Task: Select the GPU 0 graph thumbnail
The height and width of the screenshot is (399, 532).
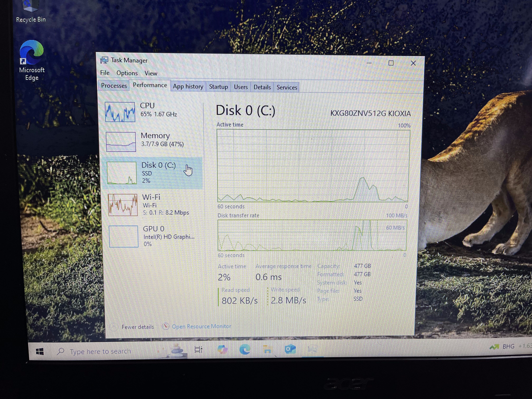Action: [123, 236]
